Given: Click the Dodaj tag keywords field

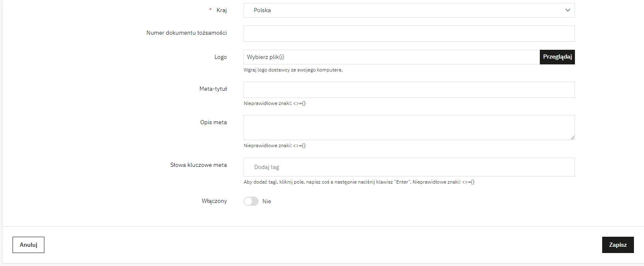Looking at the screenshot, I should pos(409,167).
